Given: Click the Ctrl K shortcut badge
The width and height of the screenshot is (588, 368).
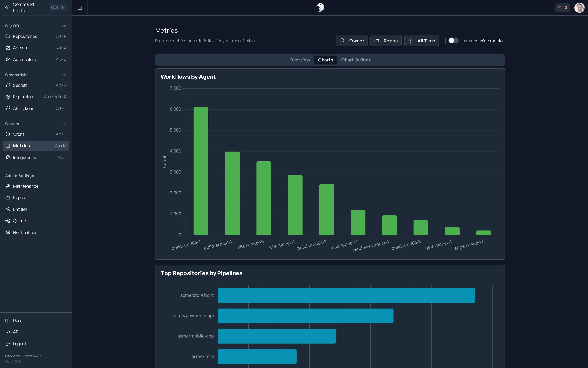Looking at the screenshot, I should coord(58,8).
